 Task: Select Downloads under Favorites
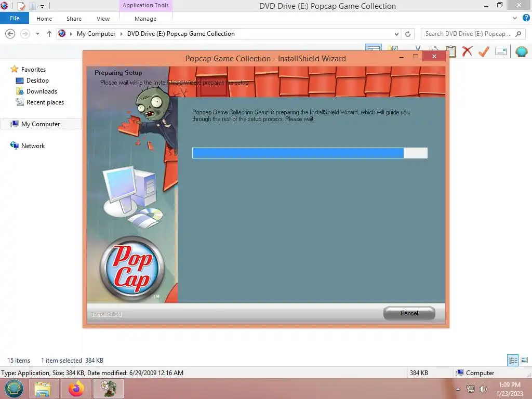coord(42,91)
